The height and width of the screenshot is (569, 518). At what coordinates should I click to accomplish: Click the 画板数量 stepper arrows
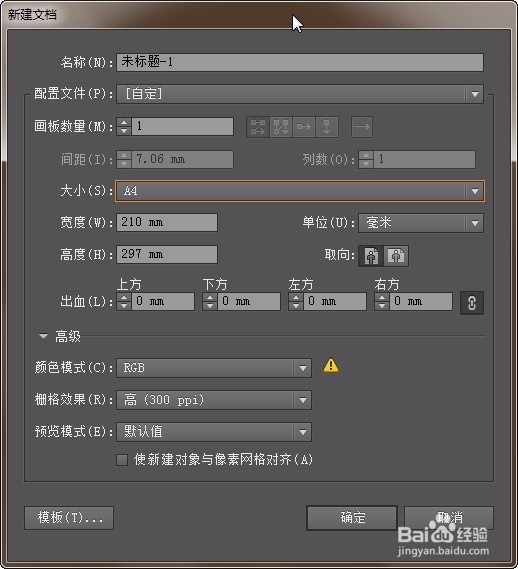click(x=124, y=127)
